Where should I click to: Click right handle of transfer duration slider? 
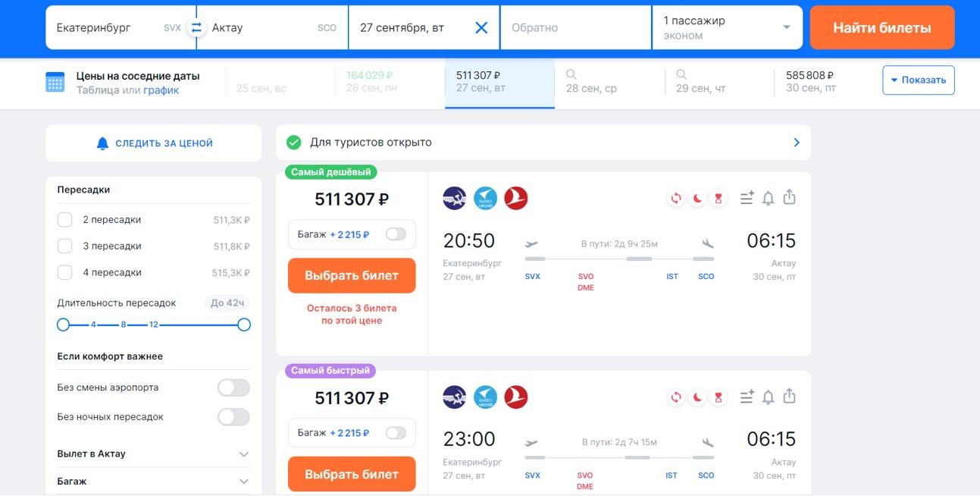[244, 325]
